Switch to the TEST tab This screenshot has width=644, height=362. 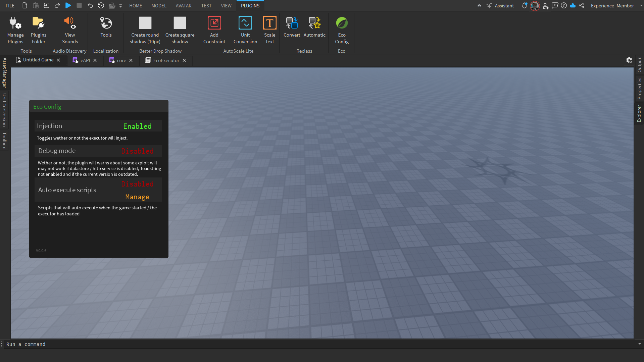(x=206, y=6)
